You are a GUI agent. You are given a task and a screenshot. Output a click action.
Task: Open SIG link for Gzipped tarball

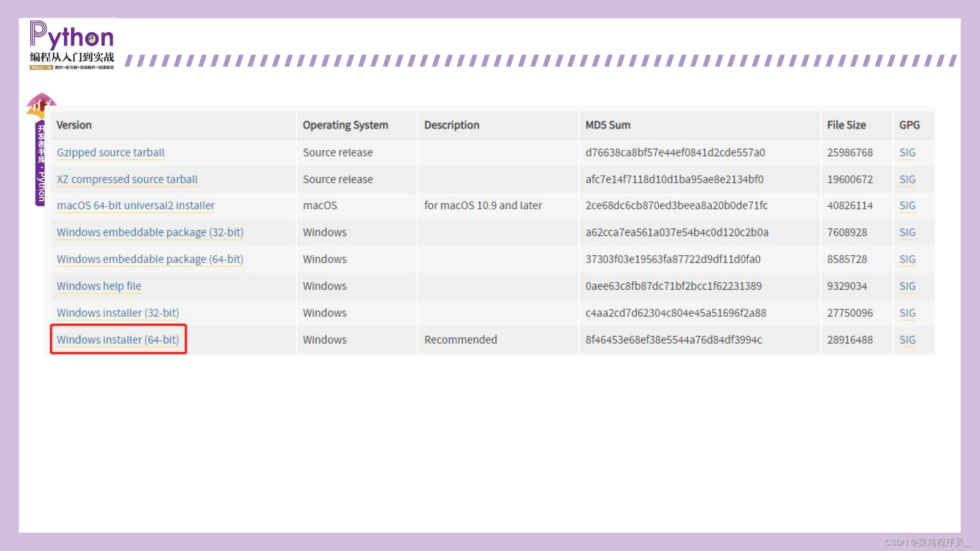point(907,152)
